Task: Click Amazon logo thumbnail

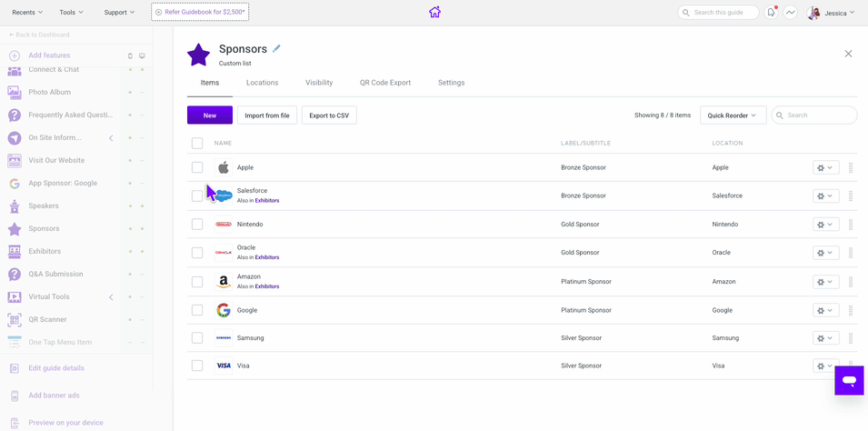Action: pyautogui.click(x=224, y=282)
